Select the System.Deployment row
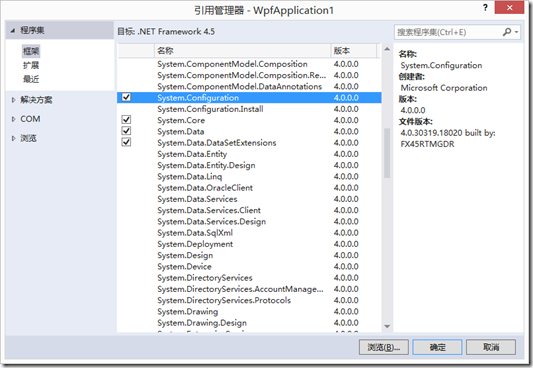The height and width of the screenshot is (368, 533). click(249, 244)
